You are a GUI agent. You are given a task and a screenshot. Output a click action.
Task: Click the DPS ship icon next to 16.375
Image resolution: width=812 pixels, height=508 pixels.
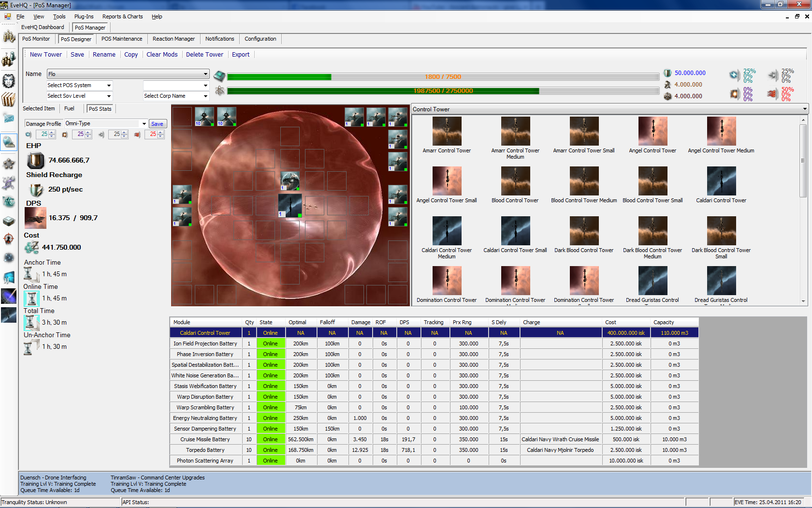pyautogui.click(x=35, y=218)
